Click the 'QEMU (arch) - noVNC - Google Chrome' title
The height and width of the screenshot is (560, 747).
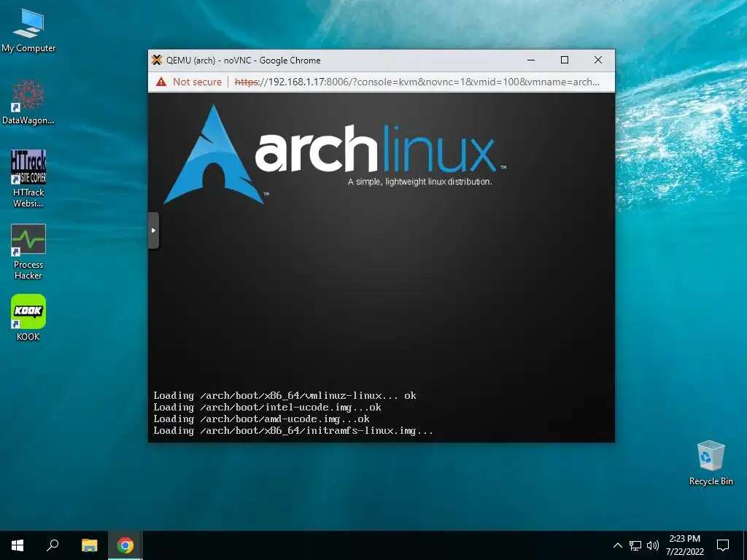pyautogui.click(x=243, y=61)
